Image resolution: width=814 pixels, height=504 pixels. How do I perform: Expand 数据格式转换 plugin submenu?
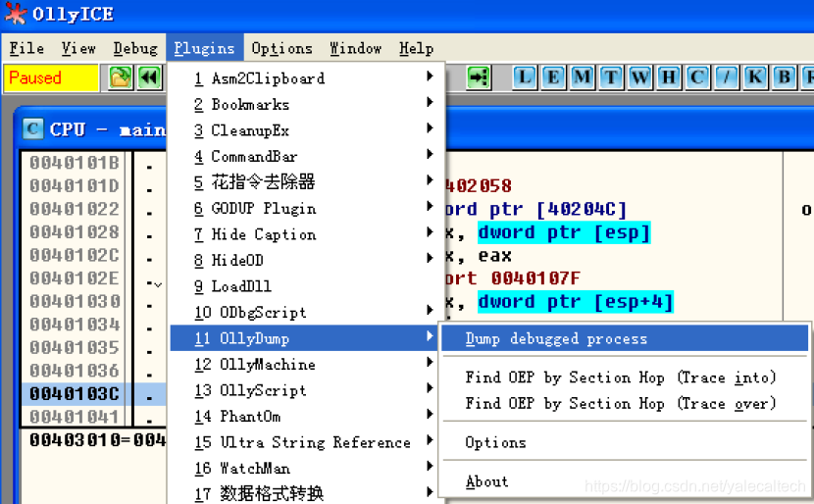point(307,492)
